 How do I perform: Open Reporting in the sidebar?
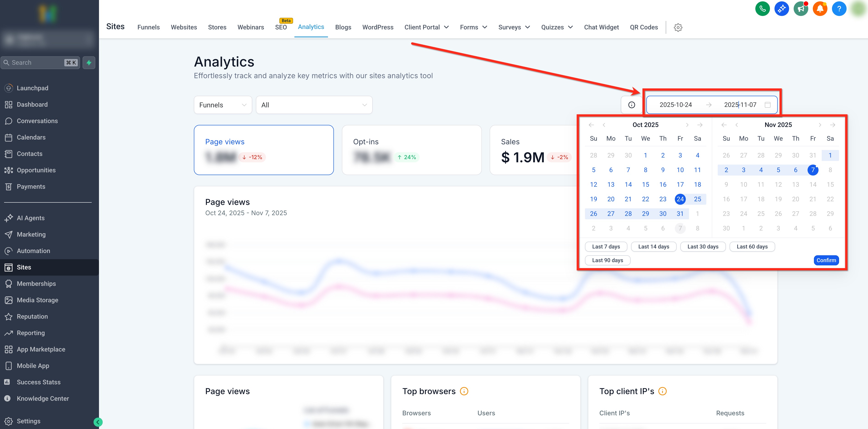click(31, 333)
